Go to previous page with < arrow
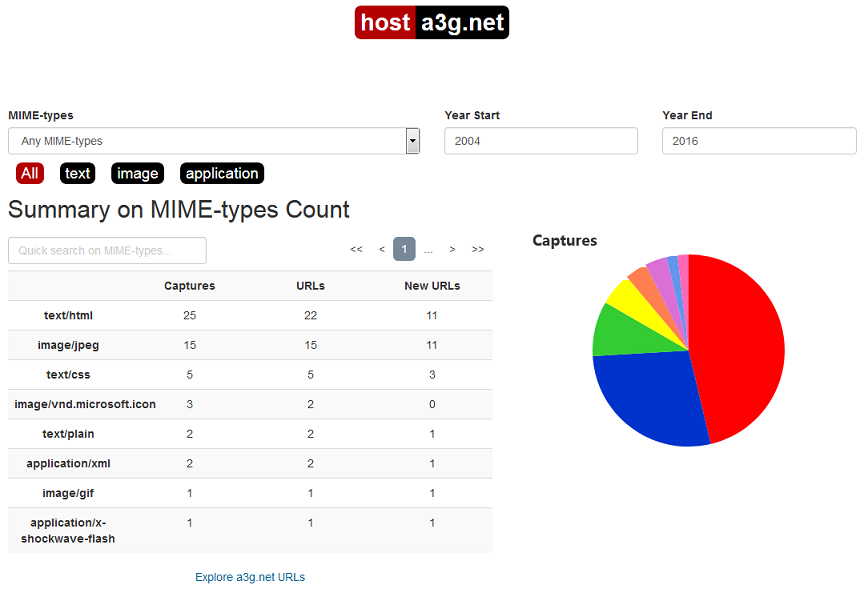This screenshot has height=589, width=868. [x=381, y=249]
